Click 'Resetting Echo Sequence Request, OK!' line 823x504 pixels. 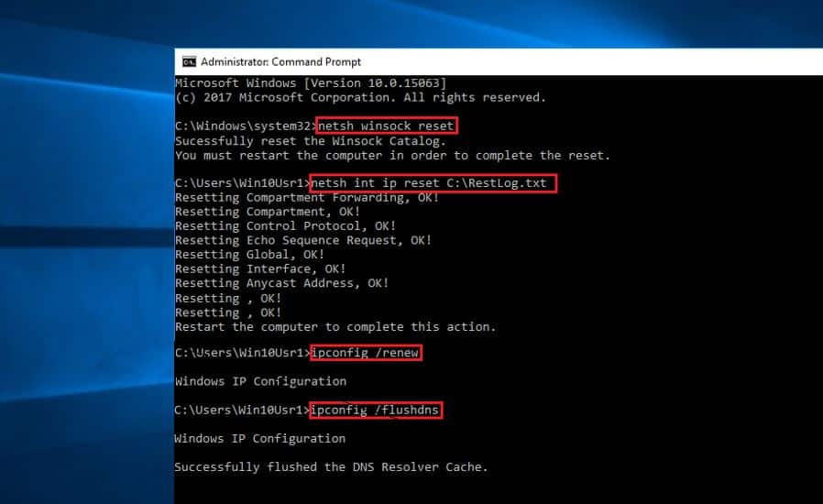[x=302, y=240]
